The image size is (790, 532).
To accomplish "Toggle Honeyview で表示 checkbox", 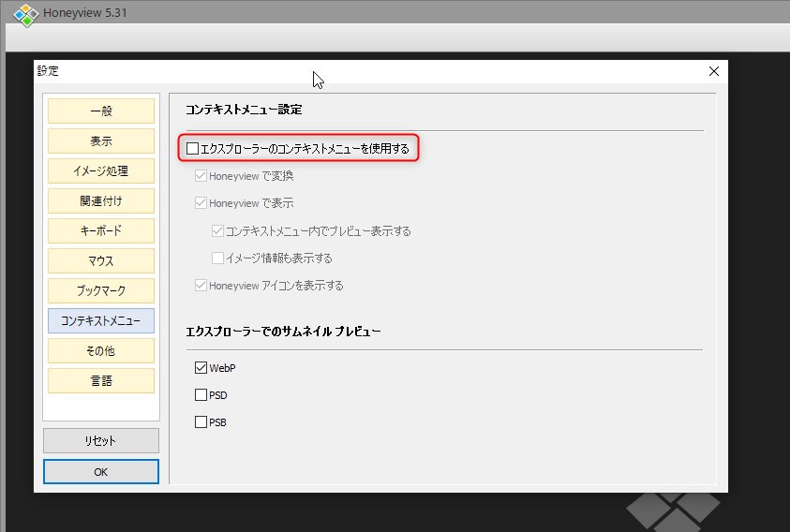I will pos(201,203).
